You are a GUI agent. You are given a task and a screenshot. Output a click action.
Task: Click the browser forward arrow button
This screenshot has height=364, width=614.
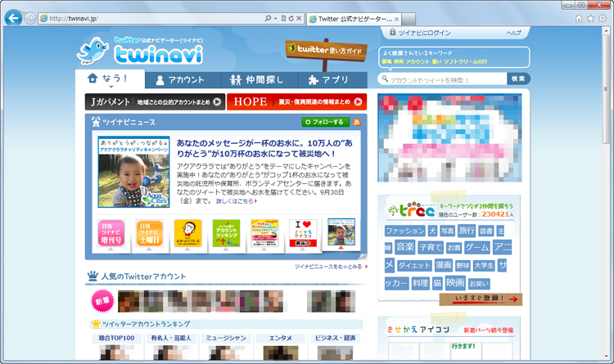click(x=29, y=18)
